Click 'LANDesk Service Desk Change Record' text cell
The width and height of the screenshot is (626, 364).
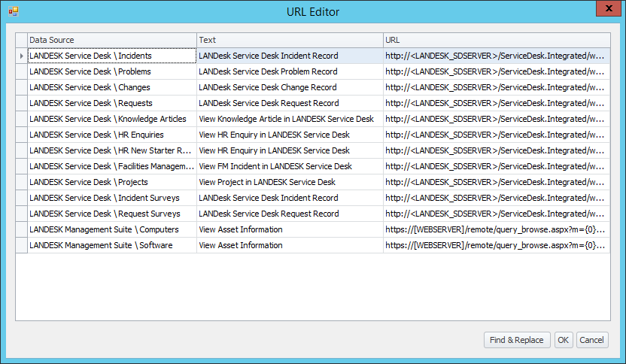pyautogui.click(x=290, y=87)
